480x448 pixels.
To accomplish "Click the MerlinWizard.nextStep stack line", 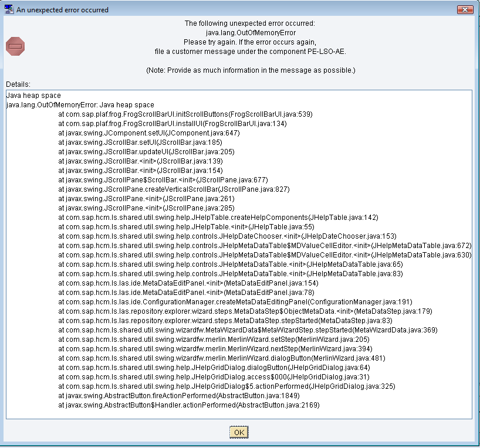I will (x=215, y=349).
